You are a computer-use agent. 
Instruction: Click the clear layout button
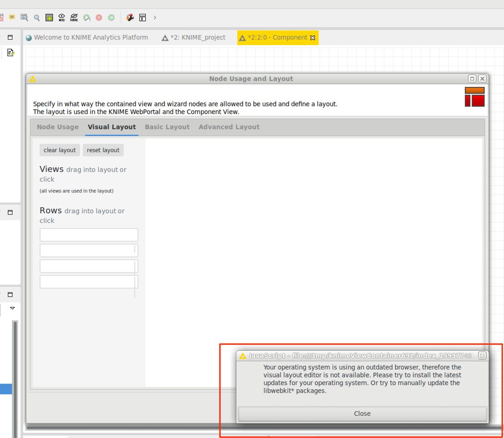(x=60, y=150)
